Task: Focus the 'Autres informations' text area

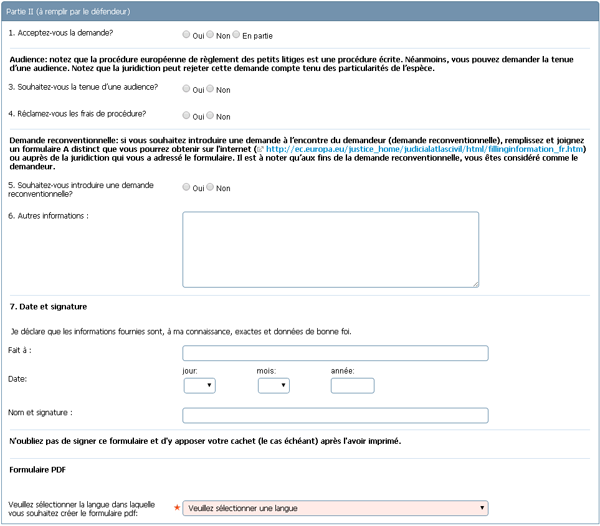Action: [x=331, y=249]
